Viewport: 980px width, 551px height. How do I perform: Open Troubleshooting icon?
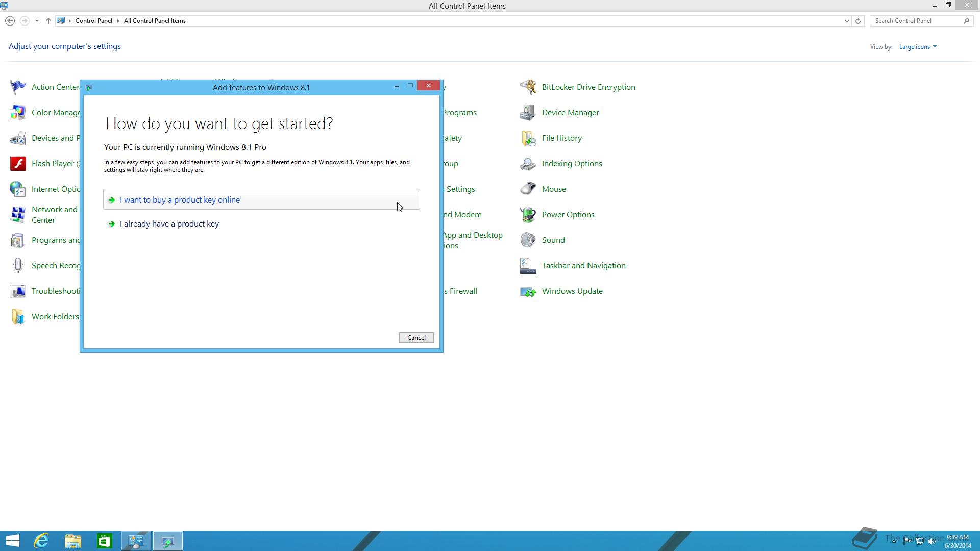pos(18,291)
